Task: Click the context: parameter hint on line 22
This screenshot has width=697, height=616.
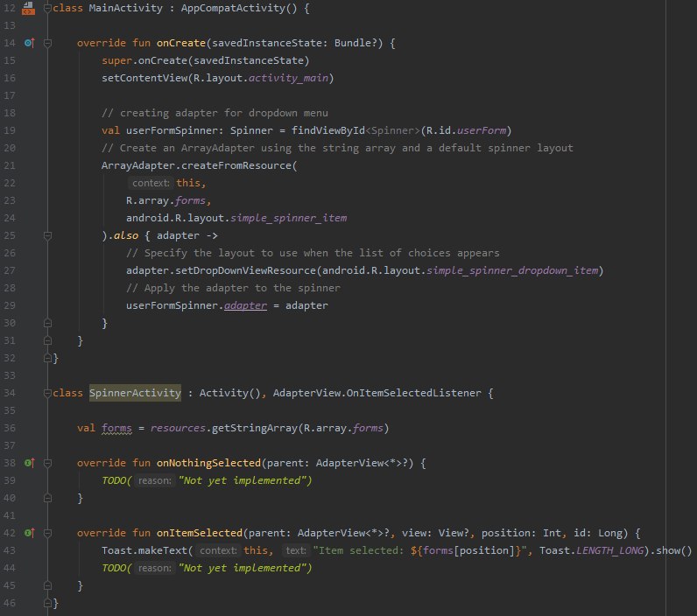Action: [151, 183]
